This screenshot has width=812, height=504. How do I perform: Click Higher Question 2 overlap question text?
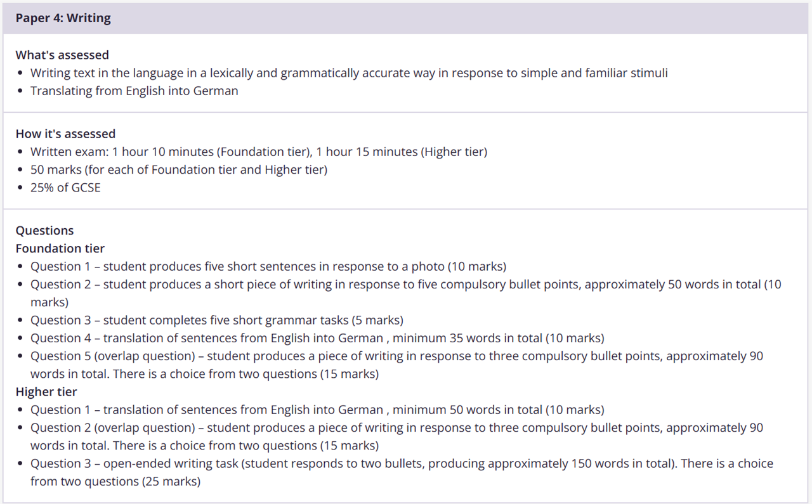[396, 428]
